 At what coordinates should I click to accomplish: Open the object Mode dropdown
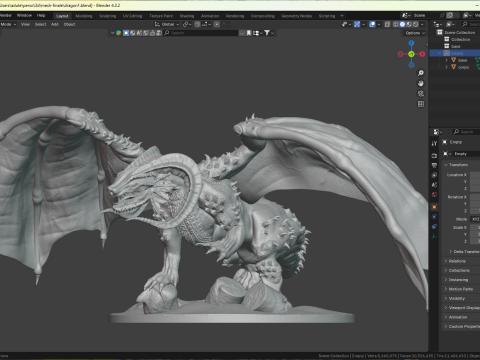coord(8,24)
